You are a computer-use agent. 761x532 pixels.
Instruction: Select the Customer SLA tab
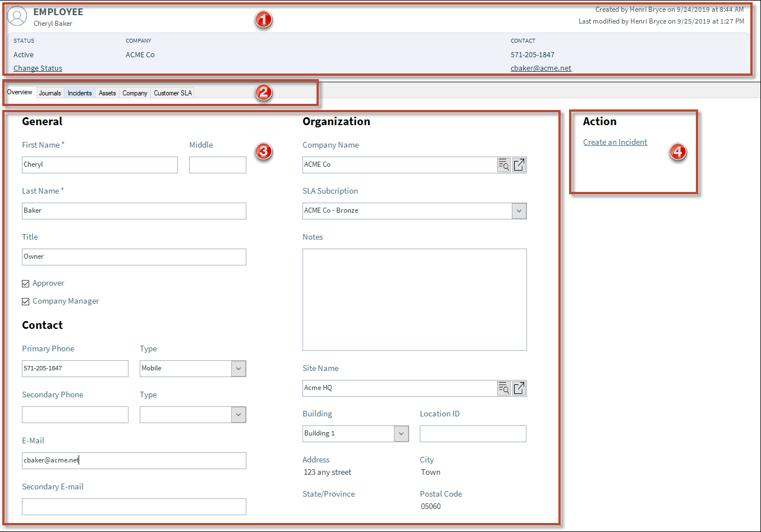(172, 93)
